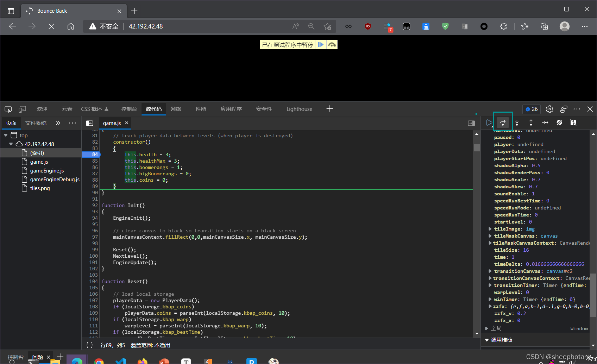
Task: Go to the browser home page
Action: point(71,26)
